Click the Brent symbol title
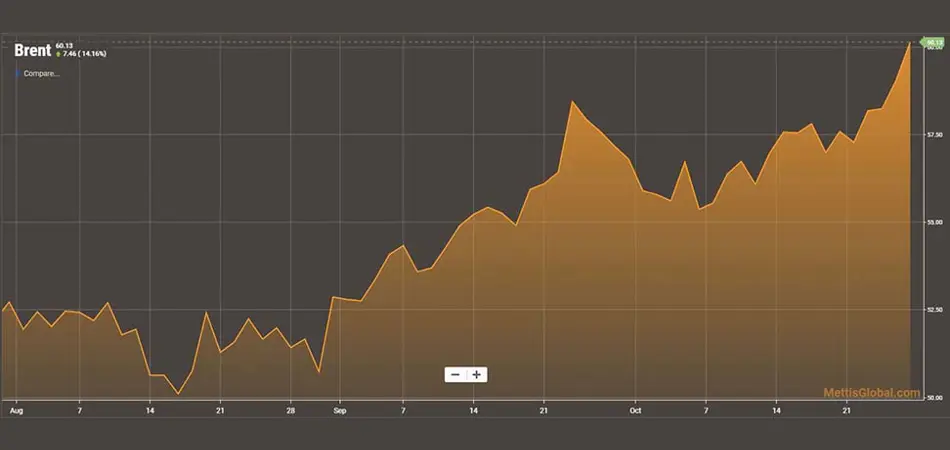The height and width of the screenshot is (450, 950). pos(33,50)
